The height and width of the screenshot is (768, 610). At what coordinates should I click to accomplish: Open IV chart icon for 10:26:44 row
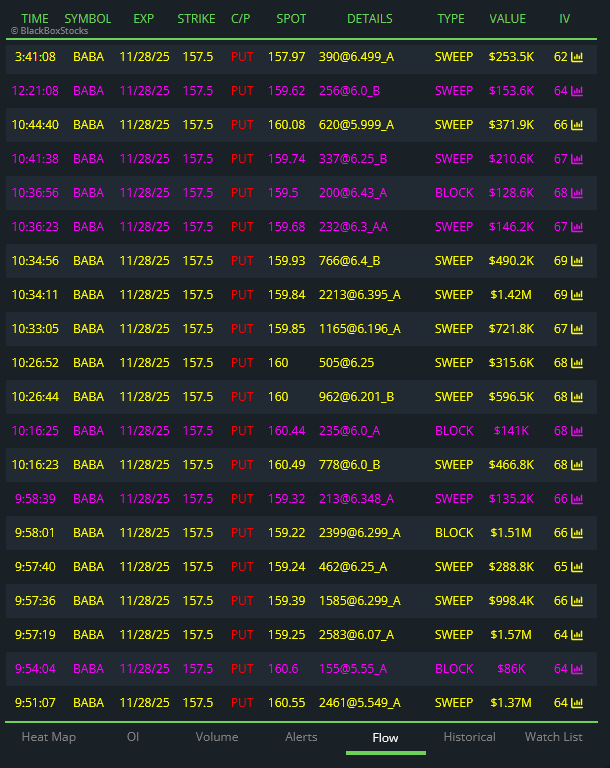point(577,397)
